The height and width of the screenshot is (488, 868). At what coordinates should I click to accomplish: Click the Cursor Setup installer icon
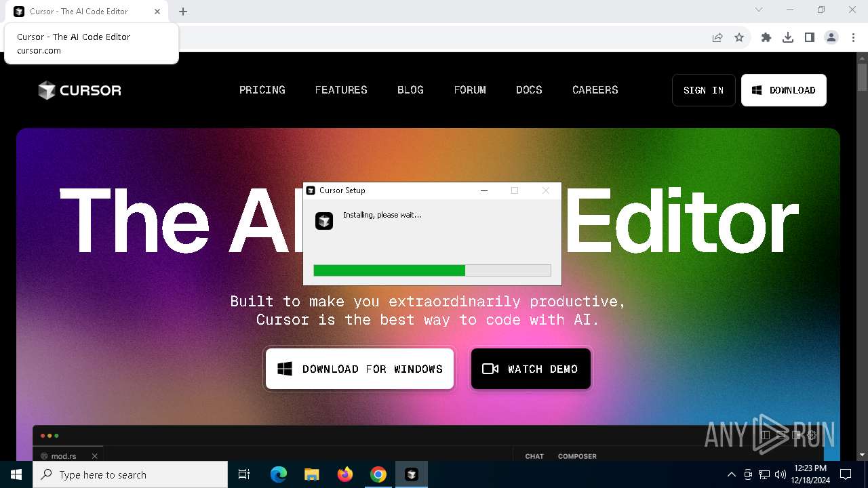point(324,221)
